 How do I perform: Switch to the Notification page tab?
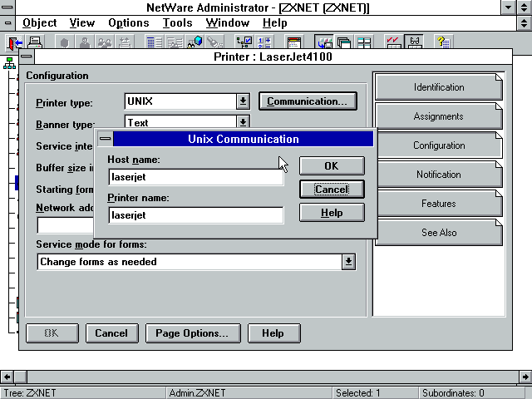tap(439, 175)
